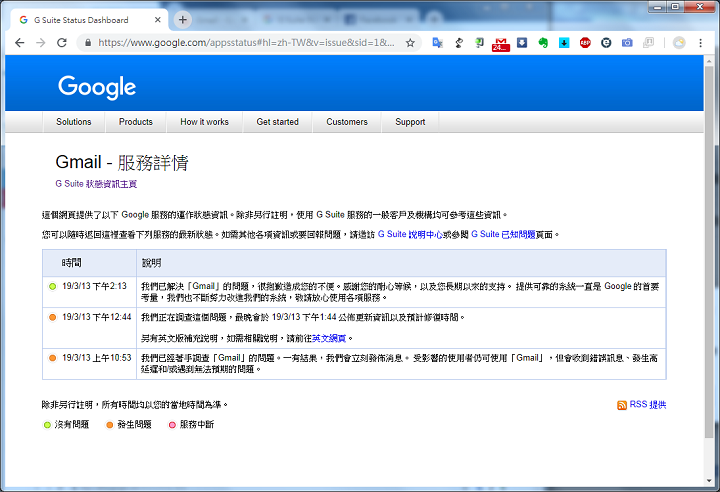
Task: Open the Evernote elephant extension
Action: point(543,43)
